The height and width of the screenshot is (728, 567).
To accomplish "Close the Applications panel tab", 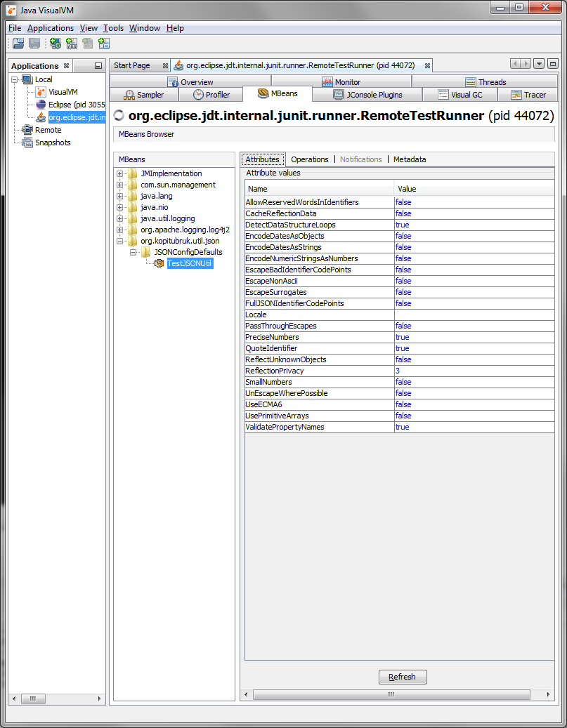I will click(67, 65).
